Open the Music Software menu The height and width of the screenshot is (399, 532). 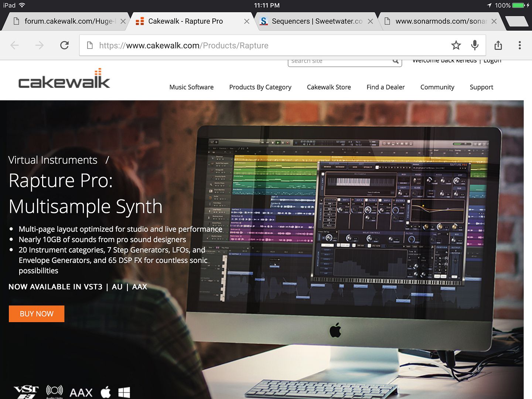pyautogui.click(x=191, y=87)
